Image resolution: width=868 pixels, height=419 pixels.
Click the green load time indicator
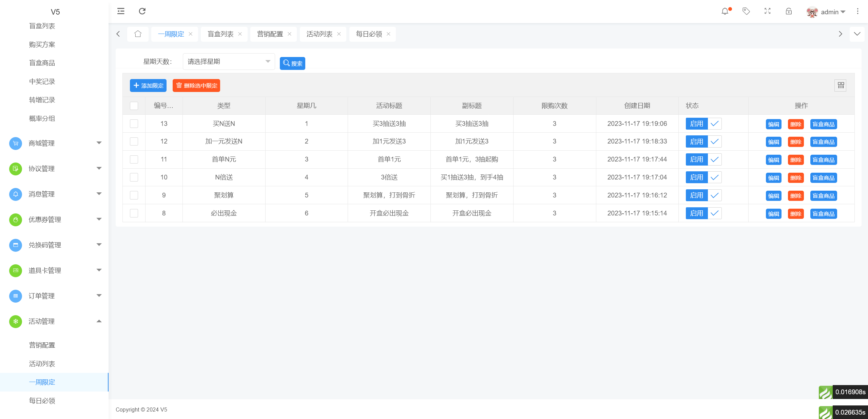[x=826, y=392]
